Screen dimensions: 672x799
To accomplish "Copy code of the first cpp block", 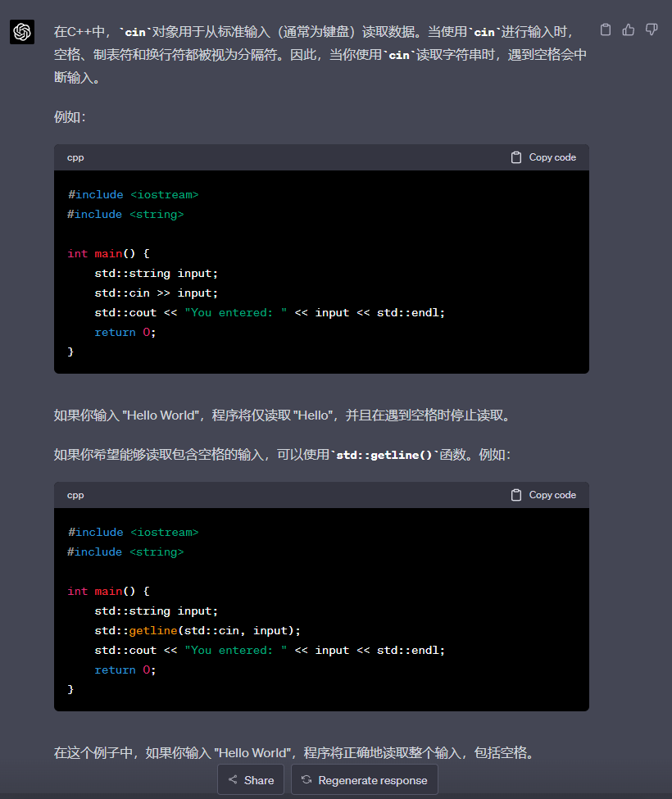I will coord(543,157).
